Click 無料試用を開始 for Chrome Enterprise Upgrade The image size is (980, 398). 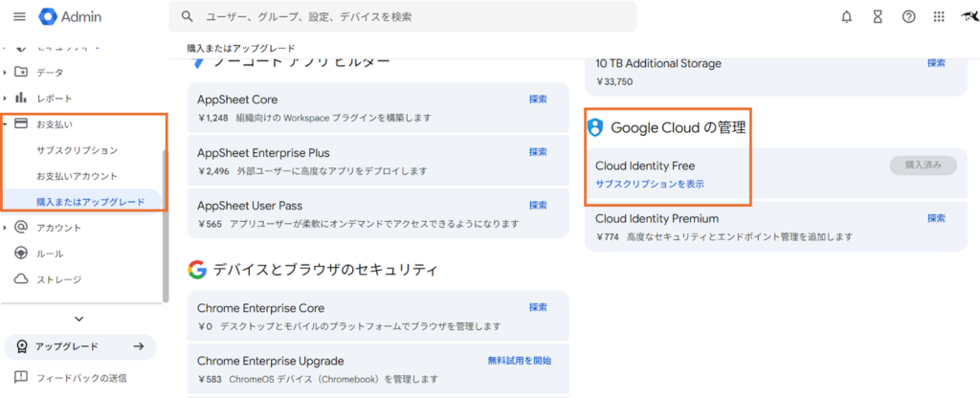point(519,361)
